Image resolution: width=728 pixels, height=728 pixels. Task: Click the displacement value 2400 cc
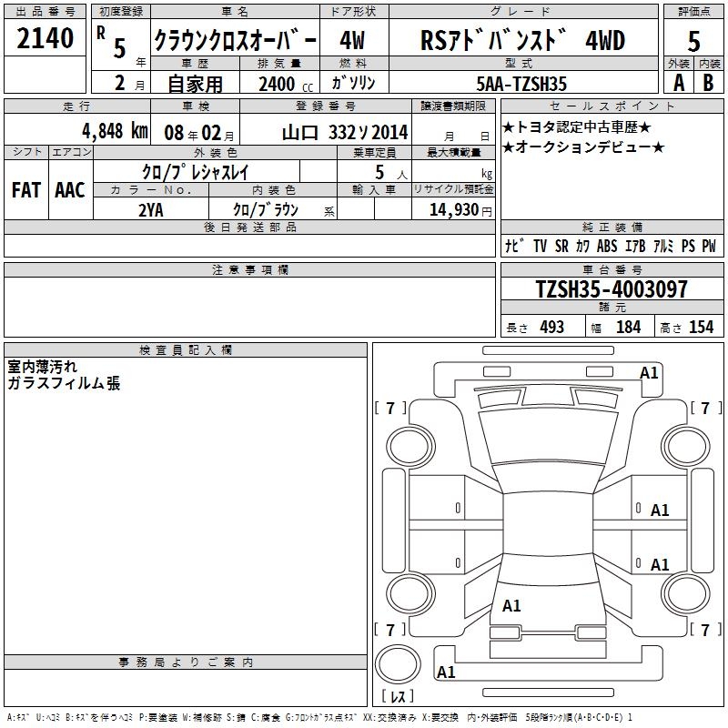[x=286, y=85]
